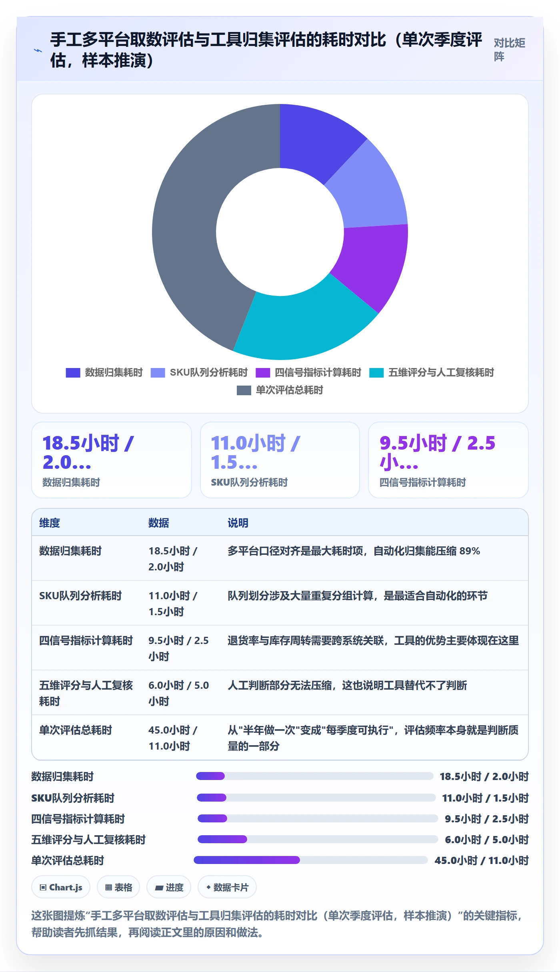Click the 数据 column header
This screenshot has height=972, width=560.
(x=159, y=523)
